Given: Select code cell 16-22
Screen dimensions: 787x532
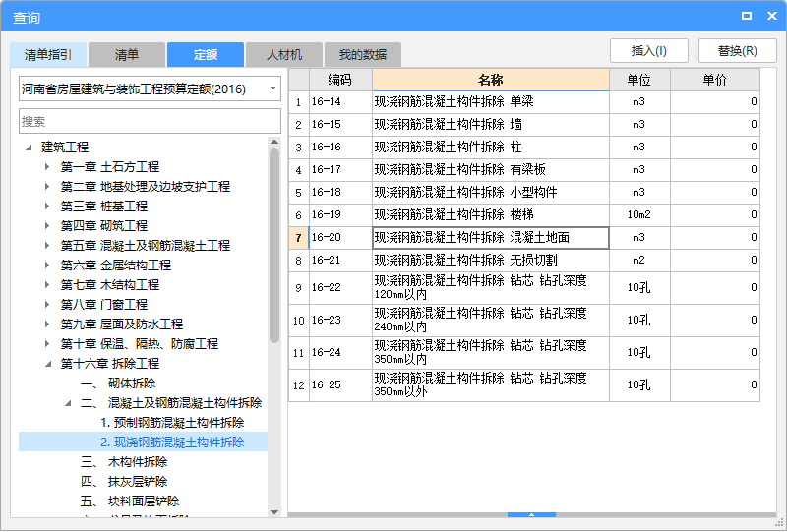Looking at the screenshot, I should [x=340, y=287].
